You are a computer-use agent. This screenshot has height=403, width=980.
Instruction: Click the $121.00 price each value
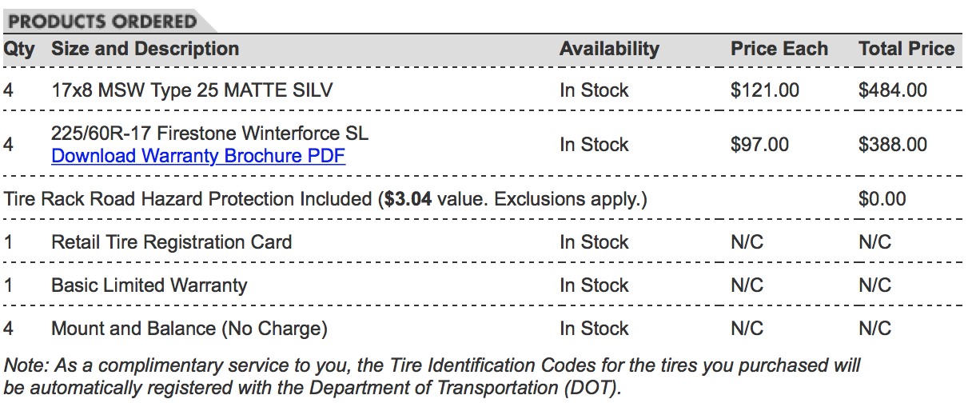pyautogui.click(x=764, y=90)
